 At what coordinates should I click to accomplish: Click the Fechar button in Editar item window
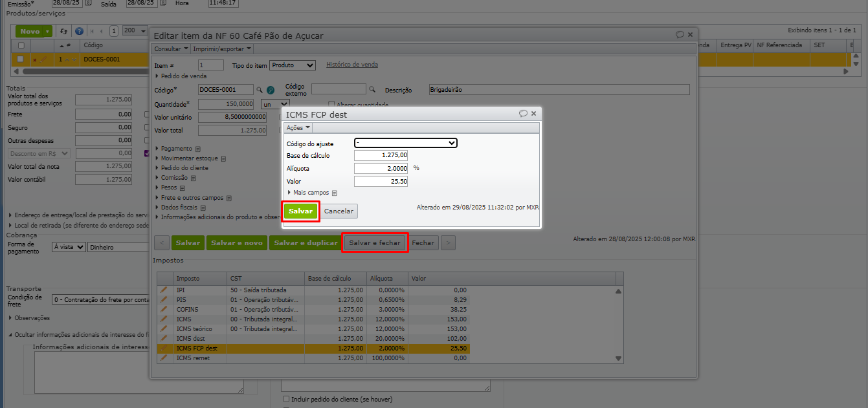coord(423,243)
